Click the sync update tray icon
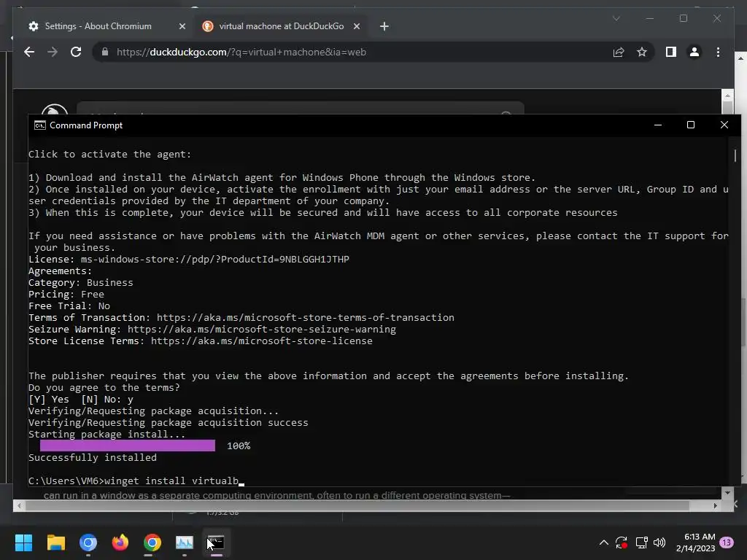Screen dimensions: 747x560 point(622,542)
